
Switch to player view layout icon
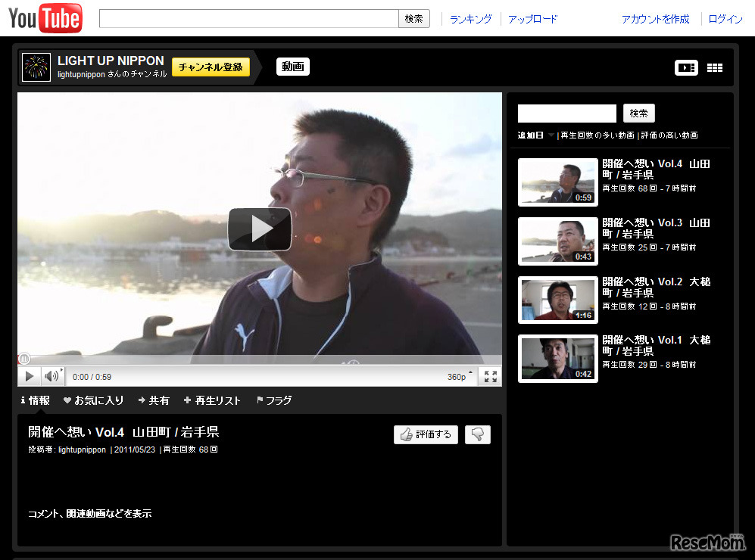[686, 67]
